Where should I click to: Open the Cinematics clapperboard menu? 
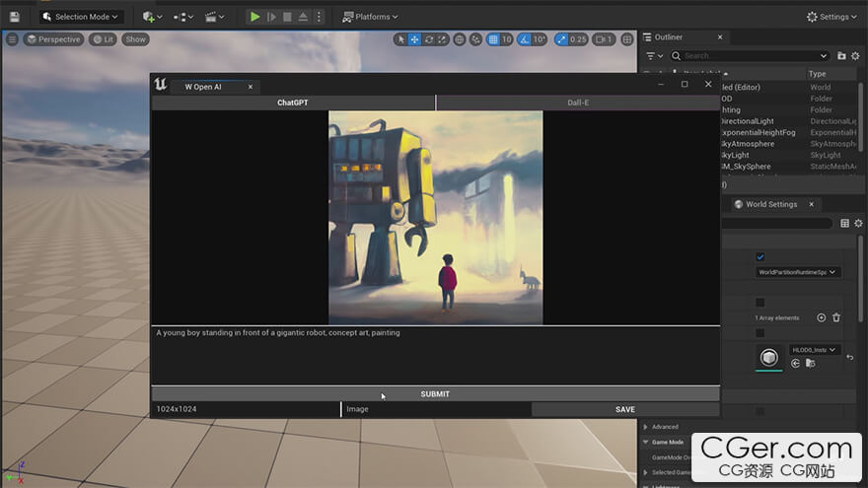tap(214, 17)
